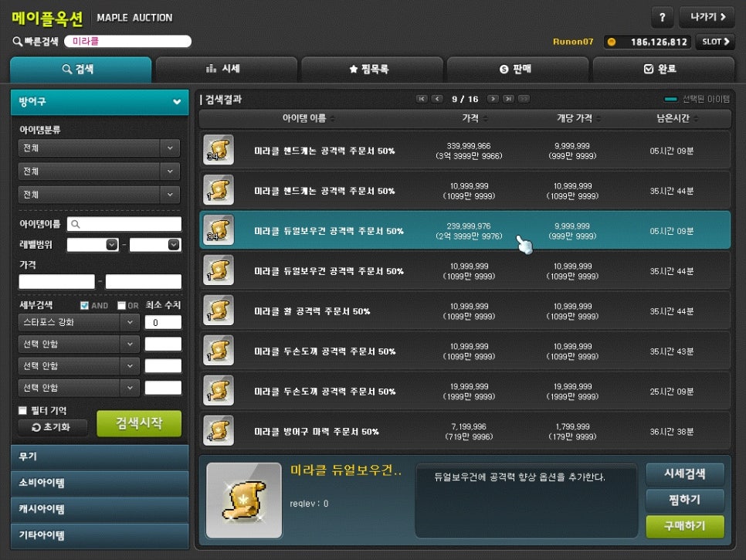Go to the previous results page

[437, 99]
